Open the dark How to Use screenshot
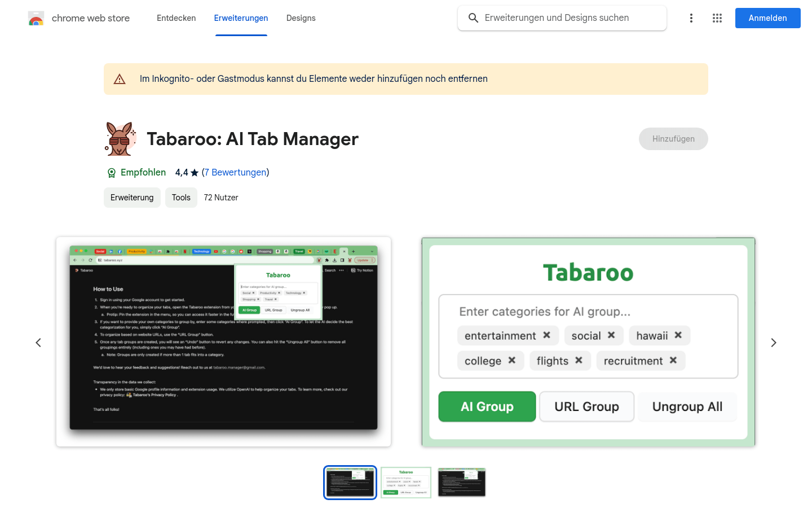The image size is (812, 508). click(x=223, y=342)
